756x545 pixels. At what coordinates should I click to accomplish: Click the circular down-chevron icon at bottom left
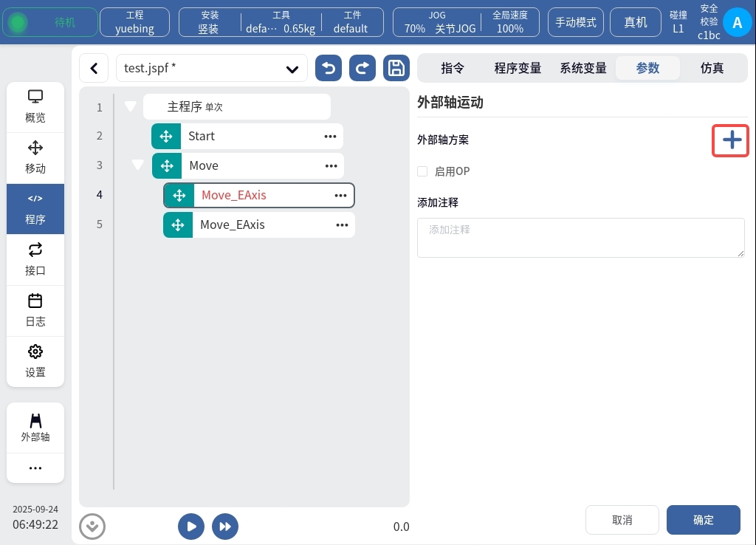pos(92,527)
